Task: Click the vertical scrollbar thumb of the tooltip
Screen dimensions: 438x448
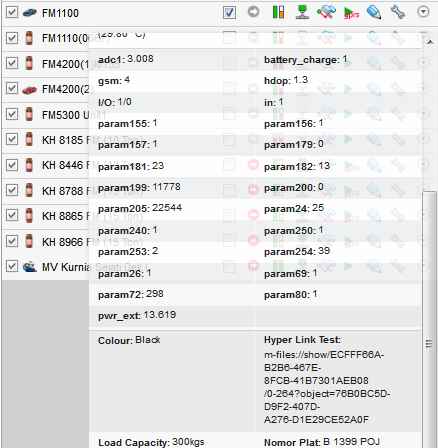Action: pos(430,319)
